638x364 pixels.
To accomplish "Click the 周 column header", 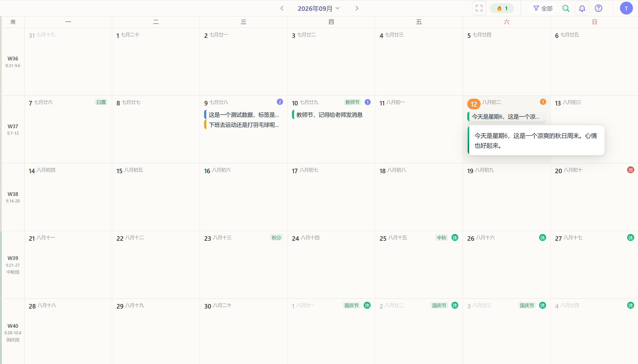I will pyautogui.click(x=13, y=22).
